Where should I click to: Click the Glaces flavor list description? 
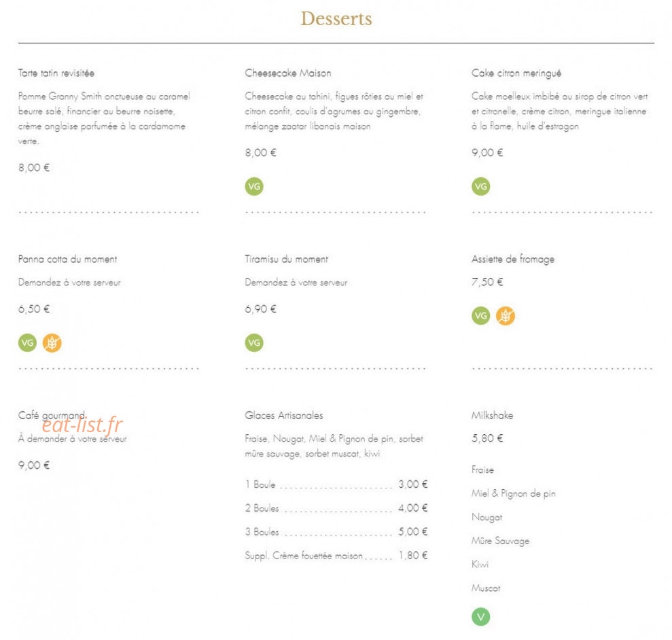click(x=334, y=446)
